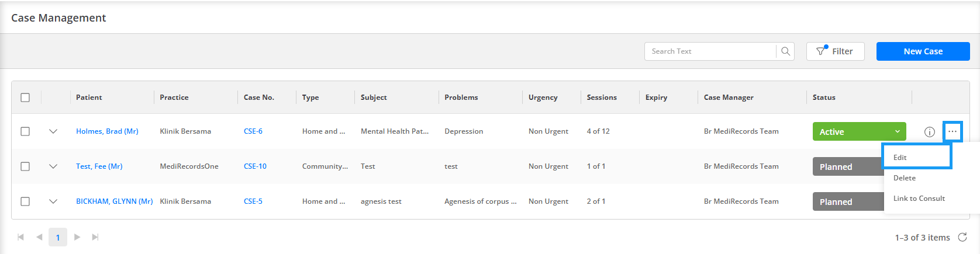980x254 pixels.
Task: Focus the Search Text field
Action: [710, 51]
